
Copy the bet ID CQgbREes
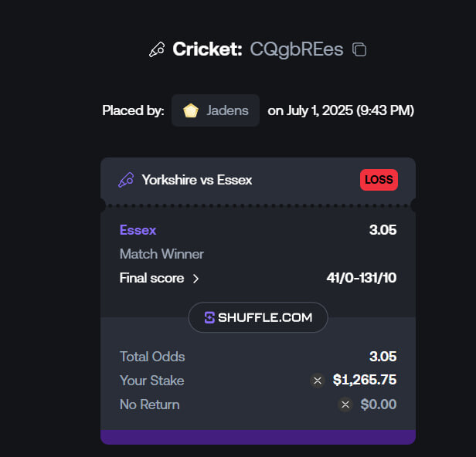coord(359,49)
